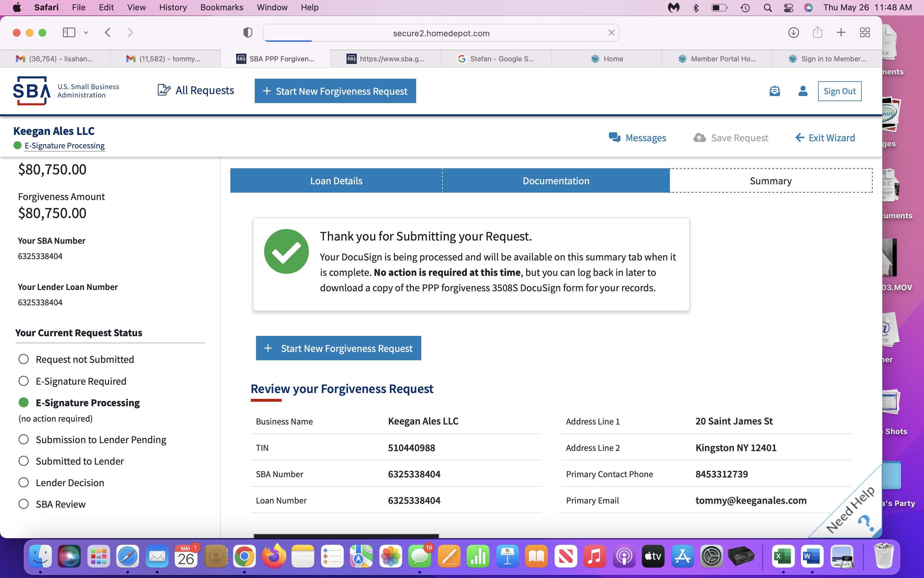
Task: Go back with Safari back arrow
Action: coord(108,32)
